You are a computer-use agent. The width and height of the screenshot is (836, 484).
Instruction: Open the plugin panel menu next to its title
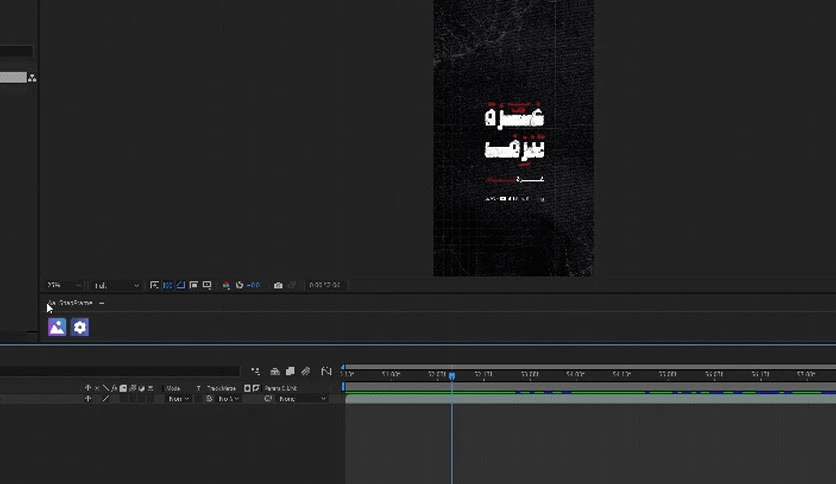101,303
